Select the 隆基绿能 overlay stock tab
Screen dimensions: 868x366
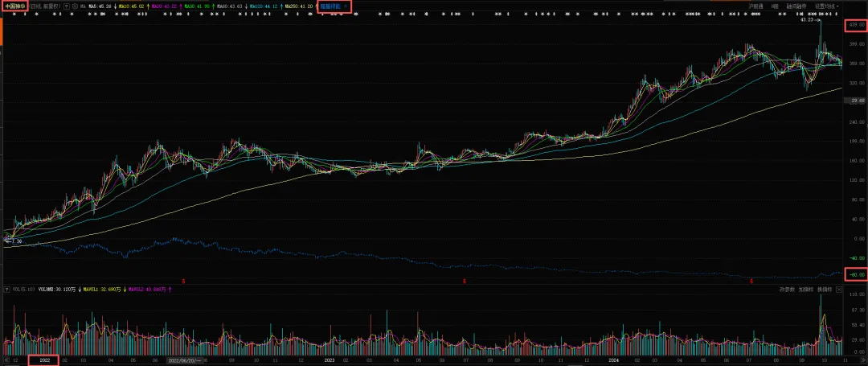(330, 6)
